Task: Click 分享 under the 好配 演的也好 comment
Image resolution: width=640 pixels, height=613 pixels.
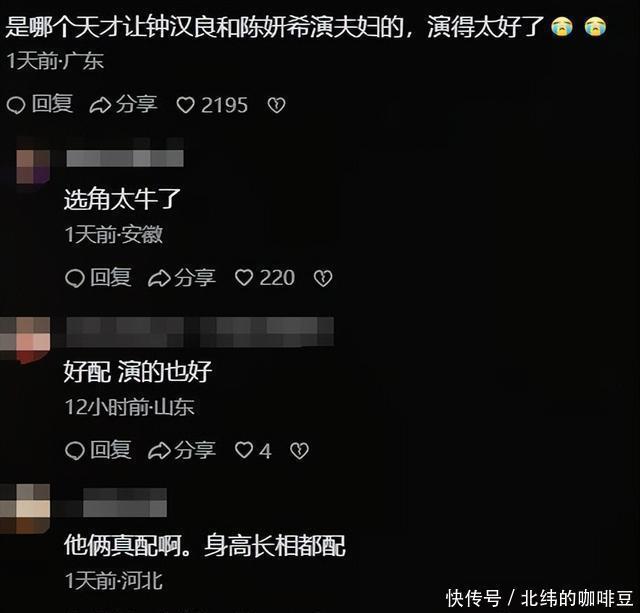Action: tap(182, 450)
